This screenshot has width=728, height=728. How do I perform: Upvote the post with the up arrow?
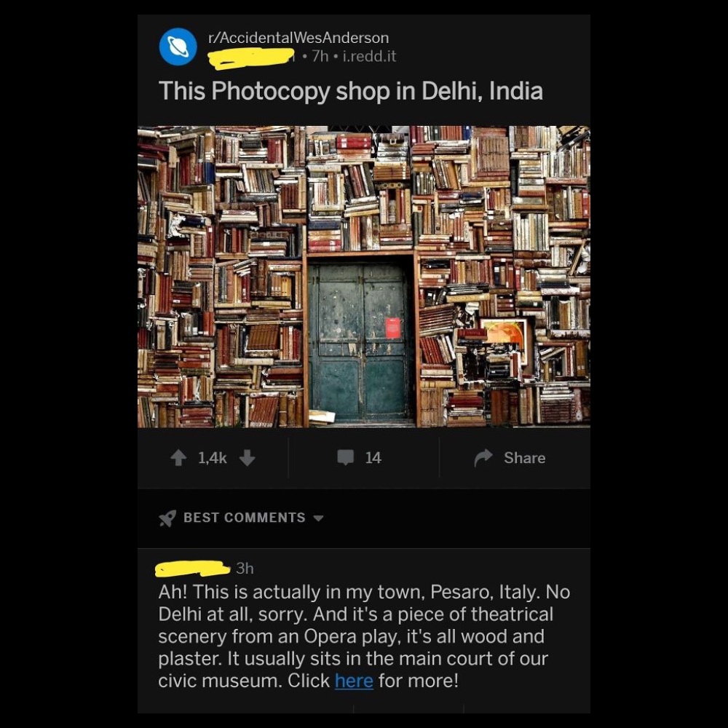tap(178, 458)
